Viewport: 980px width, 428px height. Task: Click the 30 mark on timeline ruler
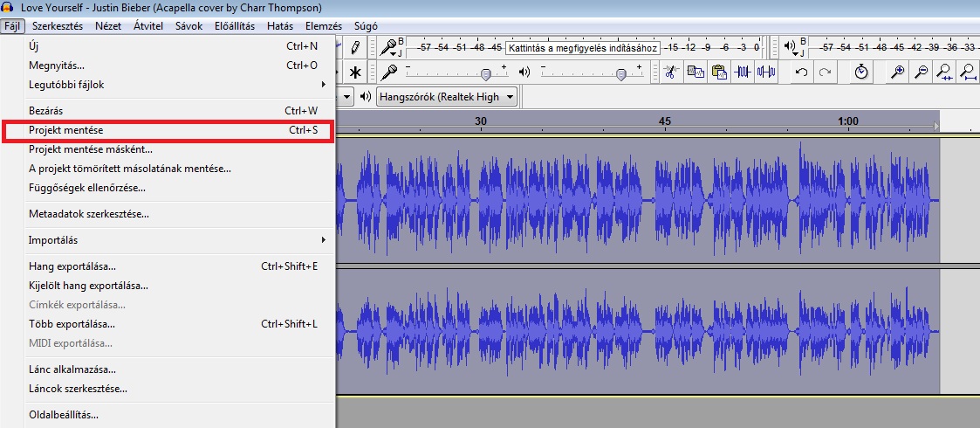[480, 121]
